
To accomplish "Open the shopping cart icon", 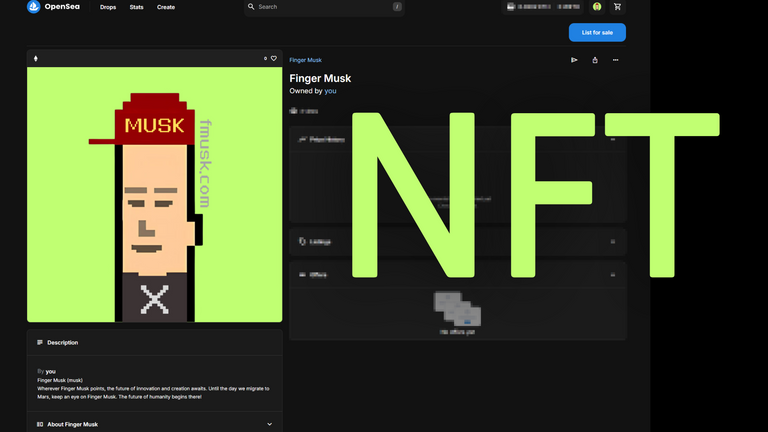I will [617, 7].
